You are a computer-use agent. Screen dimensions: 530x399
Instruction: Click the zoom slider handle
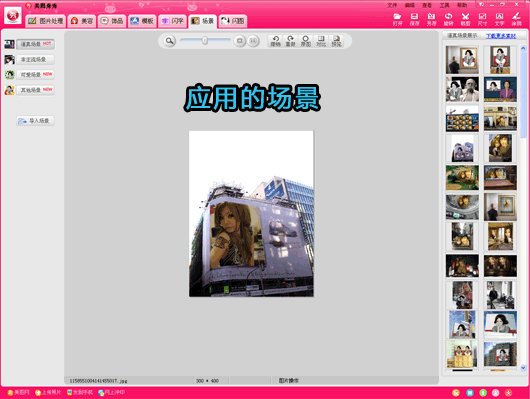tap(205, 41)
